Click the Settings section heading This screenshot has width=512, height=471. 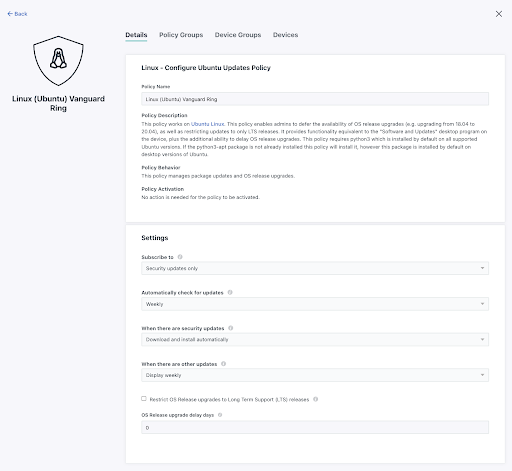(x=155, y=238)
